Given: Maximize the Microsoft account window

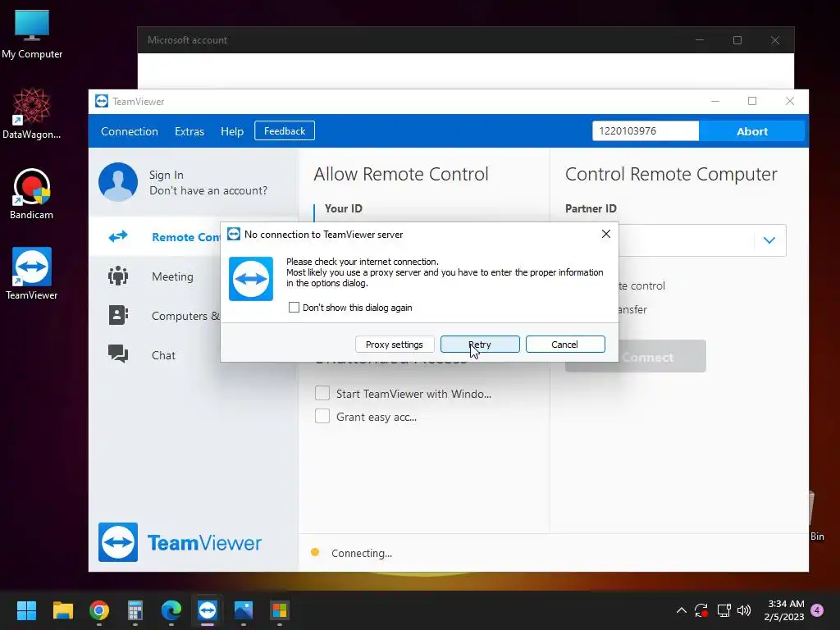Looking at the screenshot, I should click(737, 40).
